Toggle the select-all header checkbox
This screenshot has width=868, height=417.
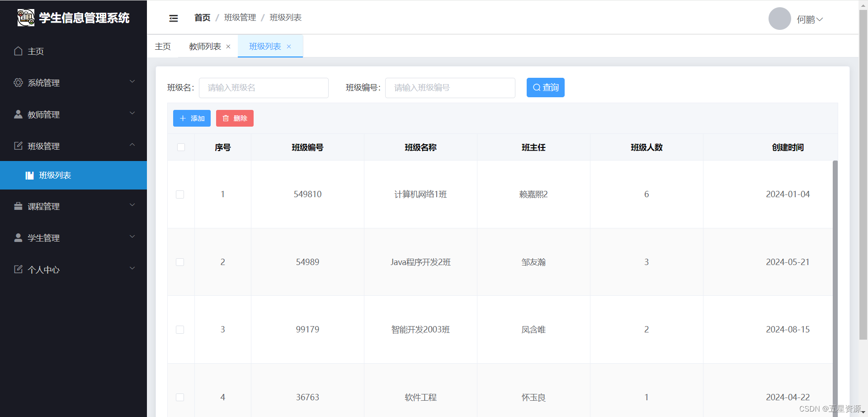[x=181, y=147]
